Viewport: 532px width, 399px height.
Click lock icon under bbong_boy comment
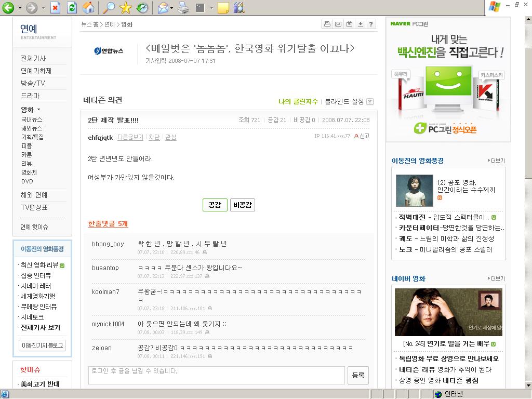205,252
